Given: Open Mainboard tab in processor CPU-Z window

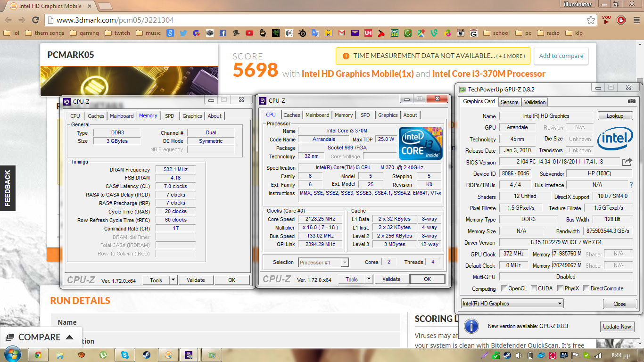Looking at the screenshot, I should tap(317, 115).
